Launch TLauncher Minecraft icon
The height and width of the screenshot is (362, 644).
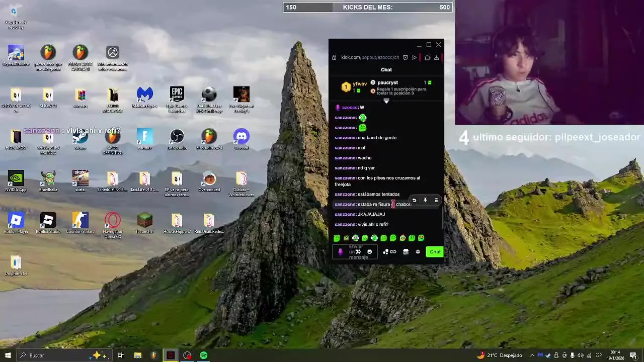[144, 223]
